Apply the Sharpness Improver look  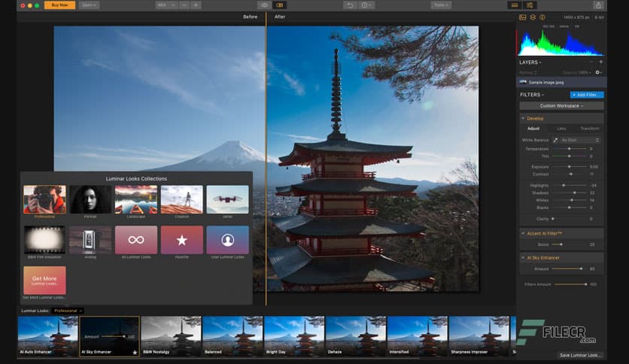(x=479, y=336)
